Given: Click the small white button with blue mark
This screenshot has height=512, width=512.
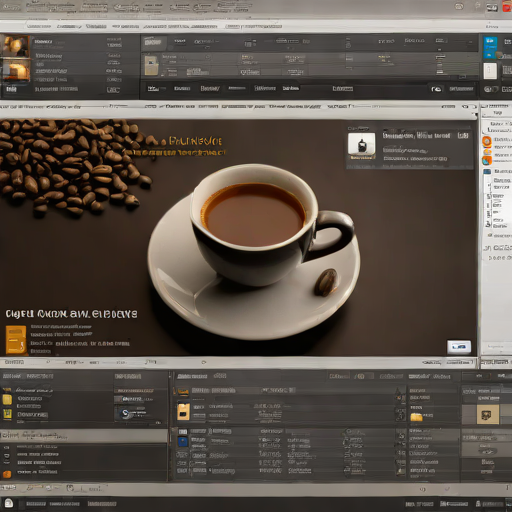Looking at the screenshot, I should pos(459,347).
